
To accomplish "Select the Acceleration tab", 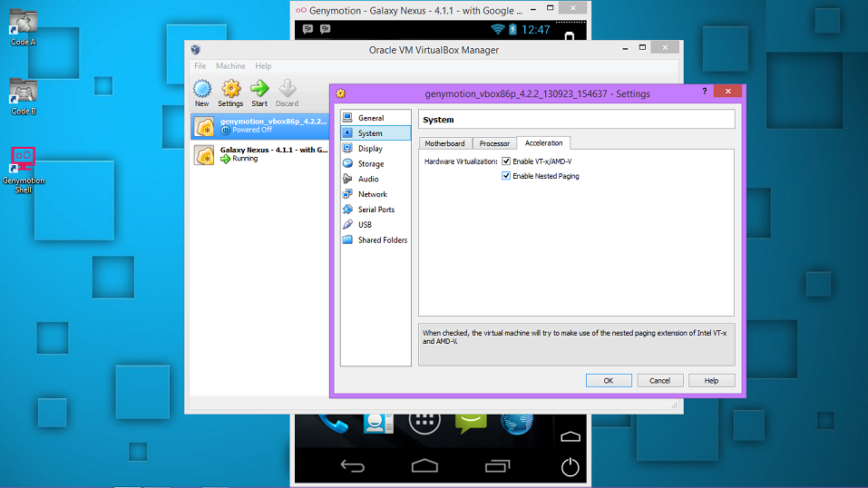I will (543, 143).
